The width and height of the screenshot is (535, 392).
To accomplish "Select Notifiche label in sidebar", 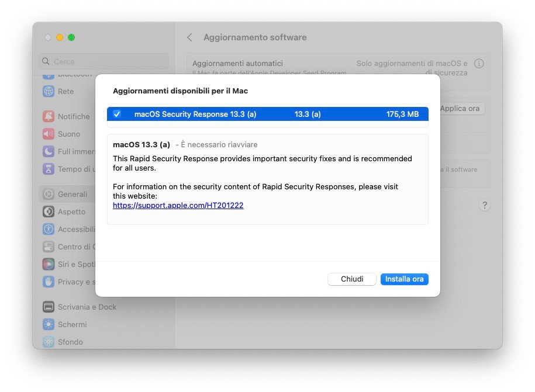I will click(x=74, y=117).
